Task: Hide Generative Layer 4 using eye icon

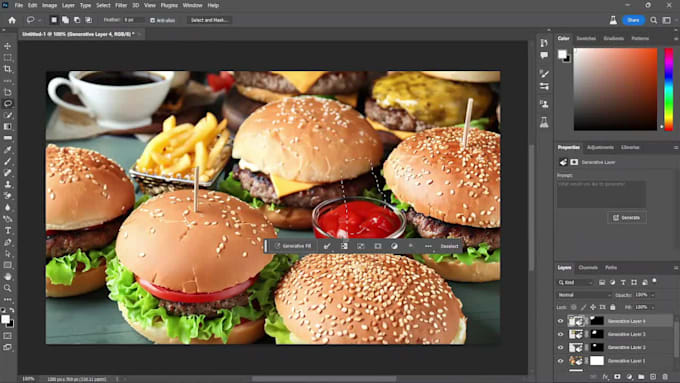Action: pos(560,321)
